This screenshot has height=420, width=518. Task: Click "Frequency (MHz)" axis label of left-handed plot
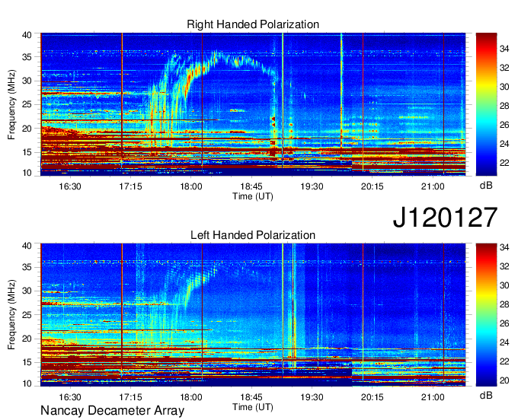point(11,315)
